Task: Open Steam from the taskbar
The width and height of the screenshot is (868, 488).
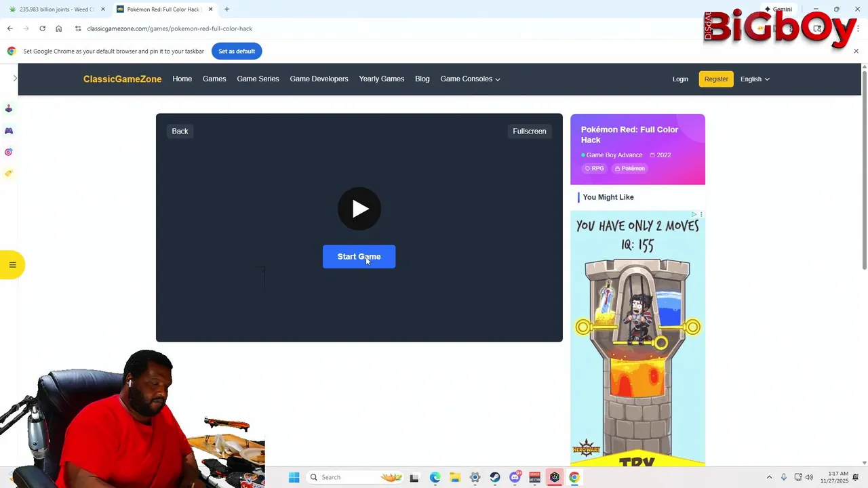Action: (x=495, y=477)
